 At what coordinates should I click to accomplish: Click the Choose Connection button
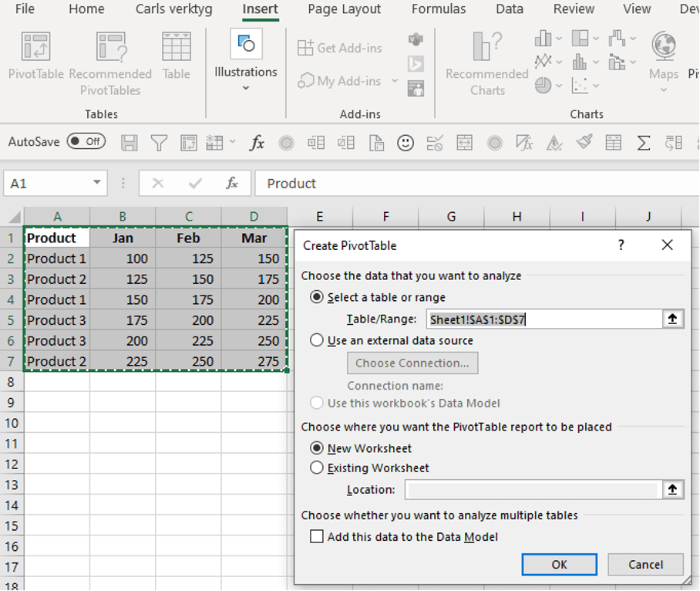[412, 363]
